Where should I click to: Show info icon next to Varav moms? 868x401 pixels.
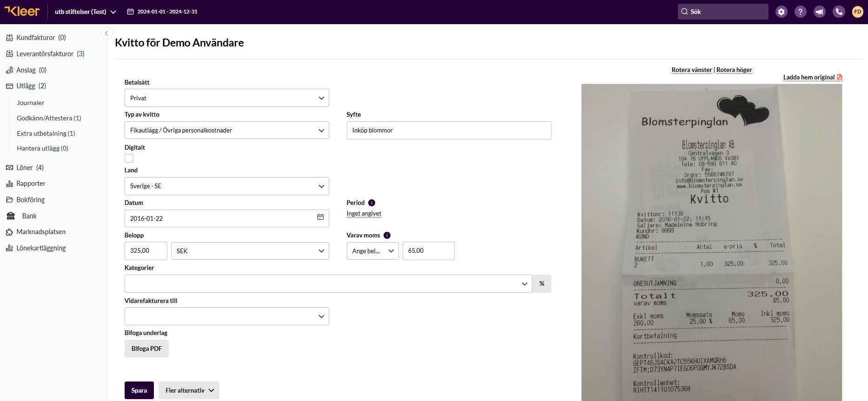point(387,235)
